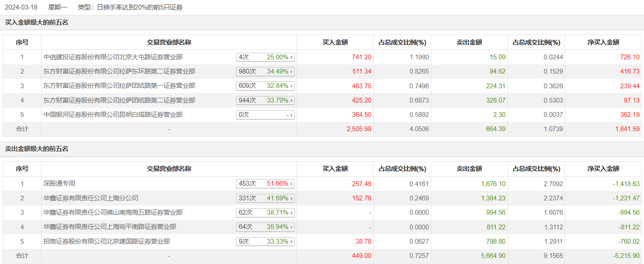Open 东方财富证券拉萨团结路第一证券营业部
Image resolution: width=644 pixels, height=264 pixels.
pyautogui.click(x=120, y=86)
